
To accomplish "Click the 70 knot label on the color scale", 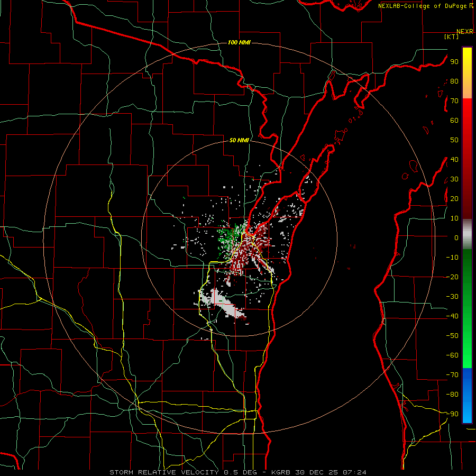I will 454,101.
